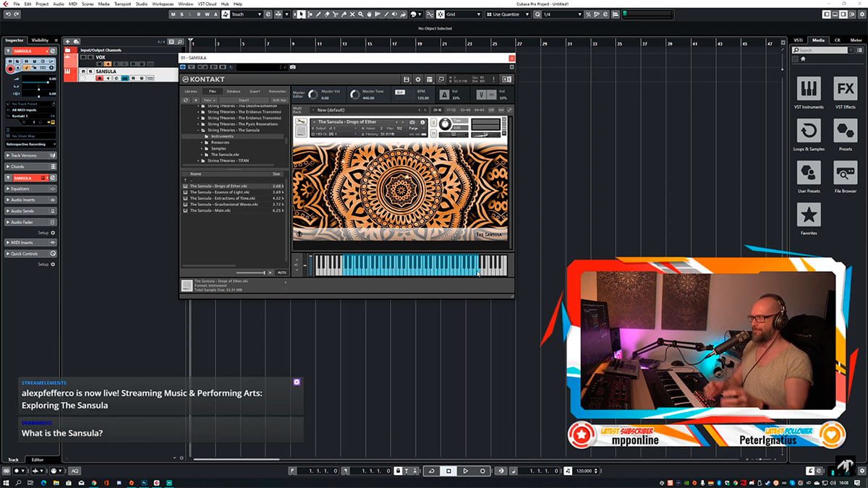Image resolution: width=868 pixels, height=488 pixels.
Task: Toggle global Read R automation button
Action: point(200,14)
